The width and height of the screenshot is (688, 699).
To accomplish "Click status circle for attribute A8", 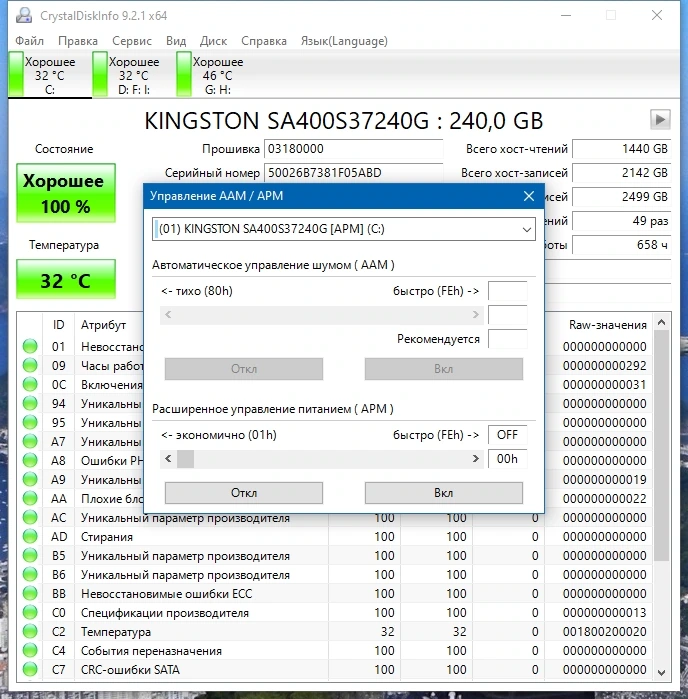I will point(30,461).
